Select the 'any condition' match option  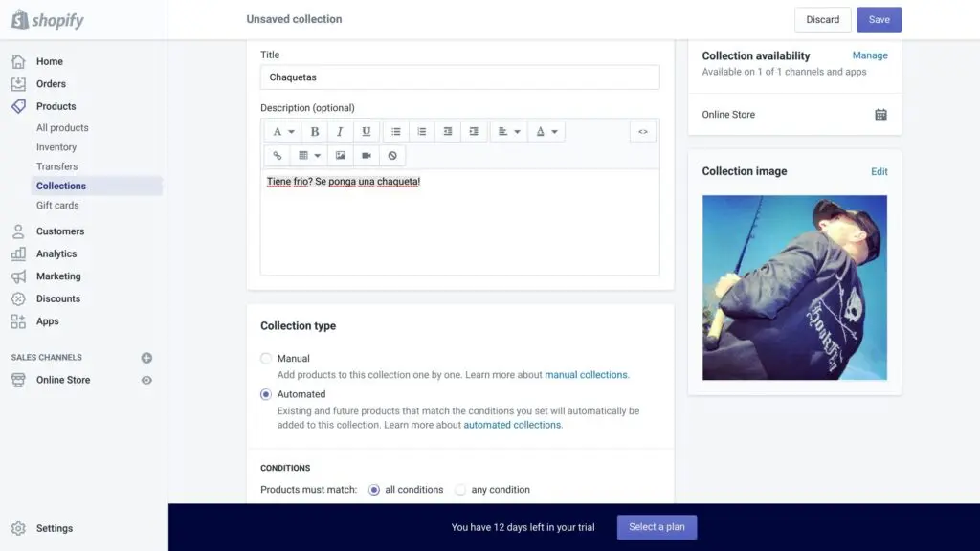coord(460,490)
